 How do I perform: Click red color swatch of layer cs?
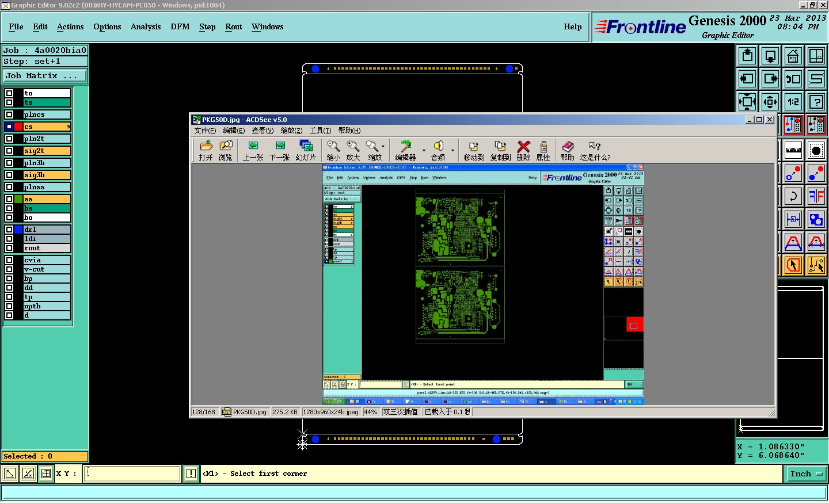click(18, 127)
